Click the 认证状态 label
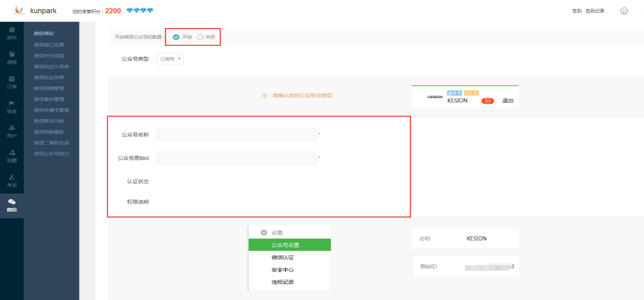The height and width of the screenshot is (300, 644). 138,181
